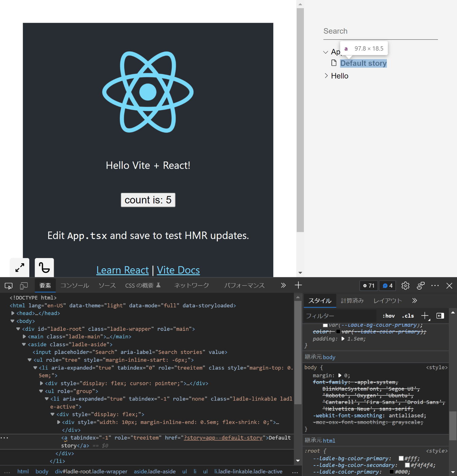Select aside.ladle-aside breadcrumb

coord(155,471)
